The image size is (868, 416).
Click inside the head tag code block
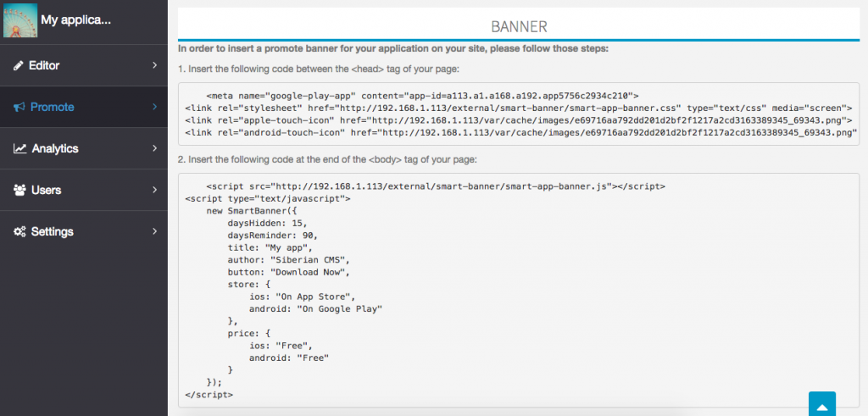pyautogui.click(x=519, y=114)
